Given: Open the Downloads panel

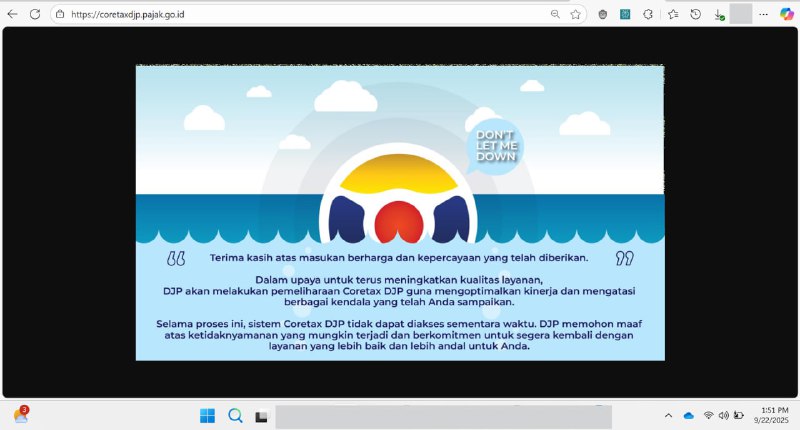Looking at the screenshot, I should click(718, 14).
